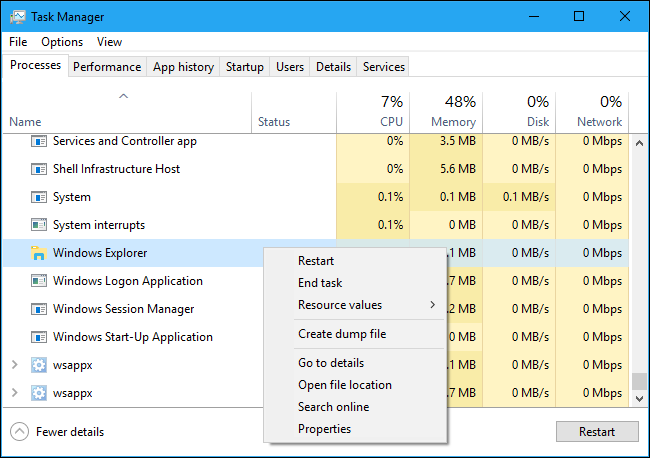Click the Services and Controller app icon
The width and height of the screenshot is (650, 458).
39,141
